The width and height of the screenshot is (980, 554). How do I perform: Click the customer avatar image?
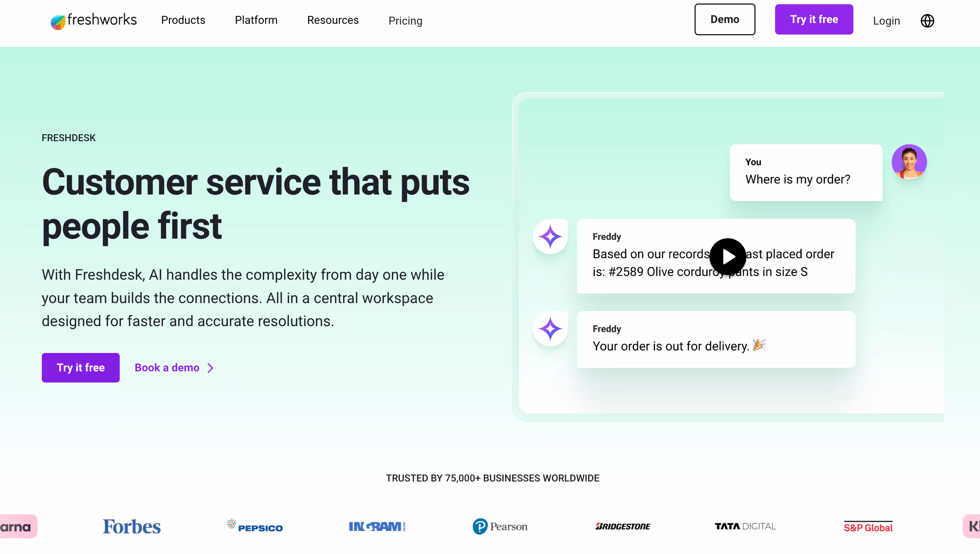(909, 162)
